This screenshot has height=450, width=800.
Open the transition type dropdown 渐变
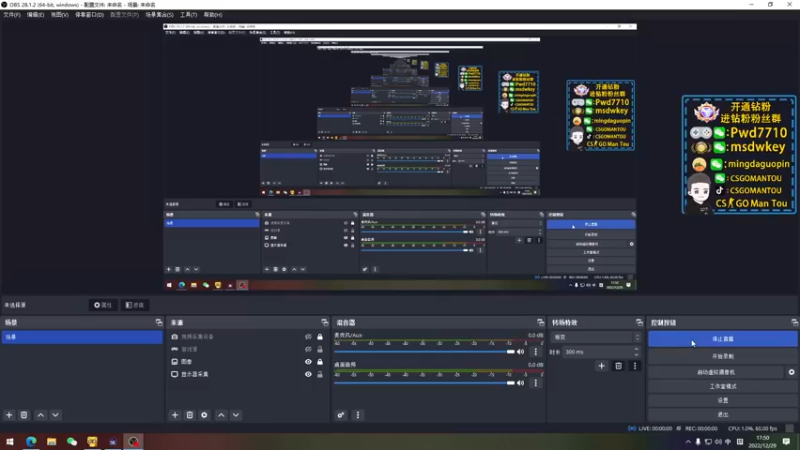click(x=596, y=337)
